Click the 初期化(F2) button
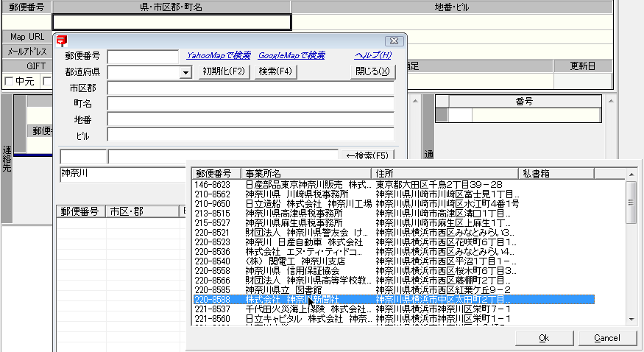 click(224, 71)
